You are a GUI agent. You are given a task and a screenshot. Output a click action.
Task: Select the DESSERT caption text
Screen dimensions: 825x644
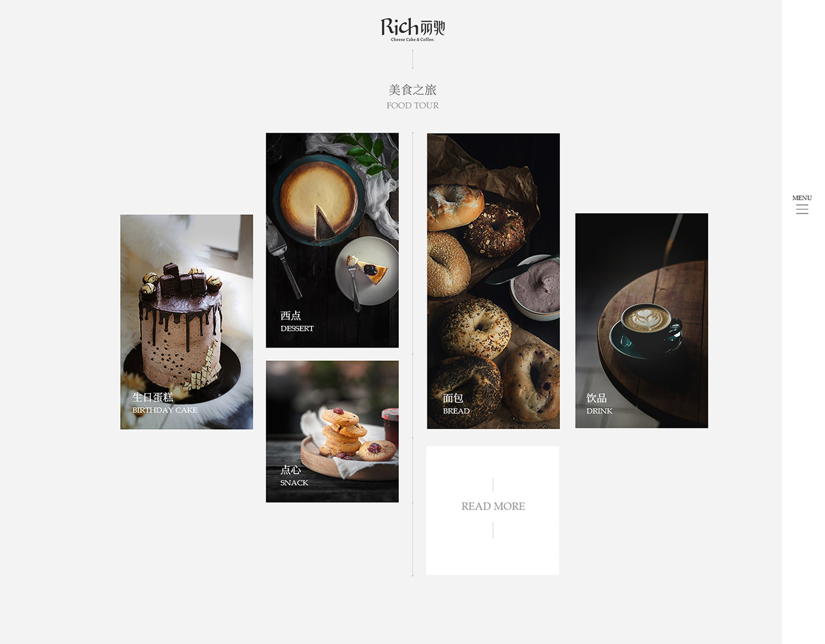click(297, 328)
